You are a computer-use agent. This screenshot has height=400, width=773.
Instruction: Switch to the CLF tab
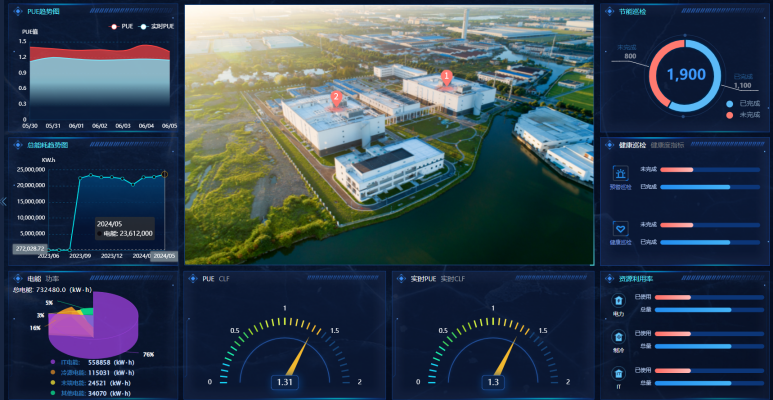tap(224, 279)
